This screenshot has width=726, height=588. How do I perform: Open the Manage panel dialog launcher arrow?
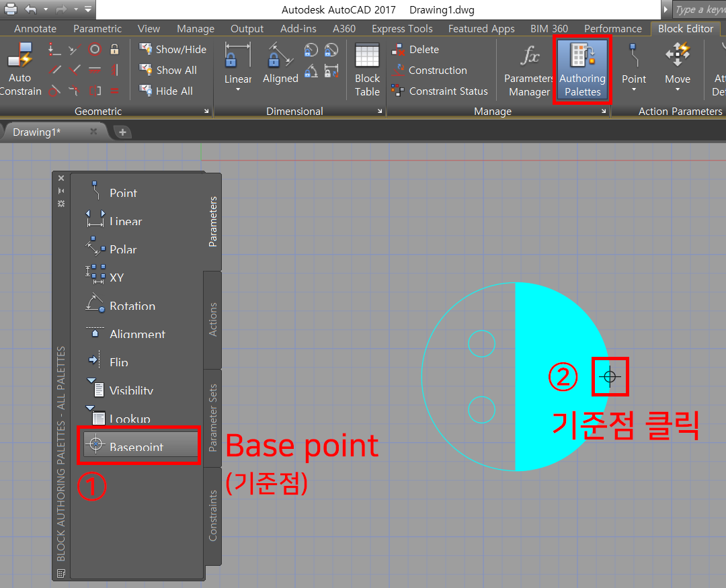604,111
